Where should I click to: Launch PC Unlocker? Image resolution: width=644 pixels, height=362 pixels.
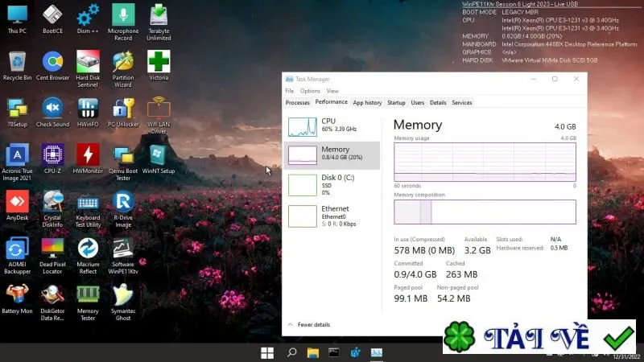coord(123,113)
